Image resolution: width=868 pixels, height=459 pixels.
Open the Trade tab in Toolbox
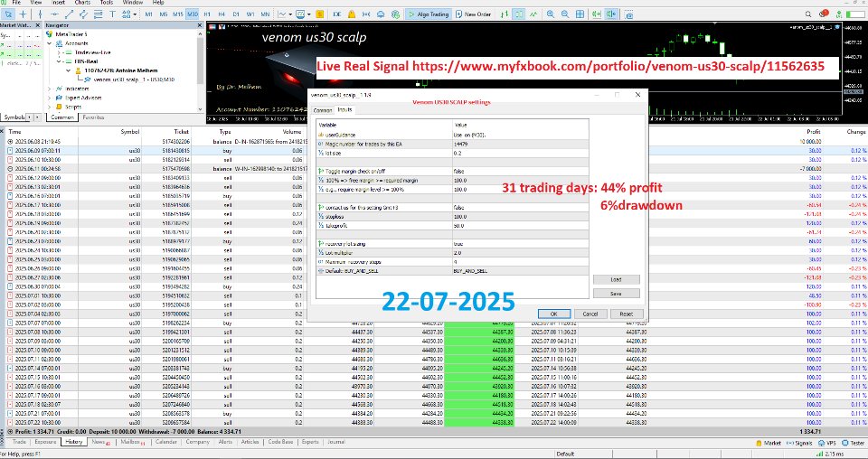(19, 442)
